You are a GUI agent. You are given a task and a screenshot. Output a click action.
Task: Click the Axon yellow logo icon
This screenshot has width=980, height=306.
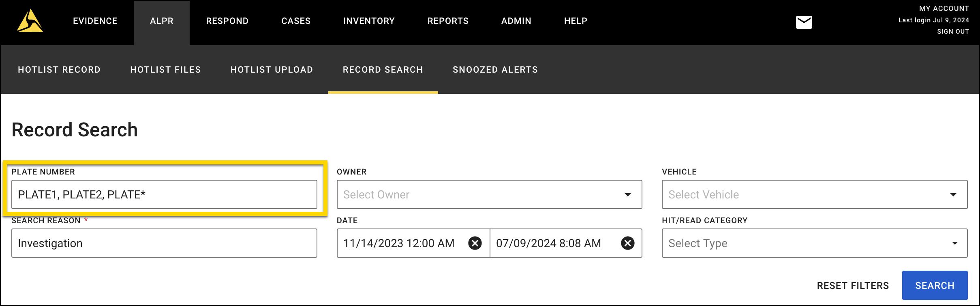(30, 21)
